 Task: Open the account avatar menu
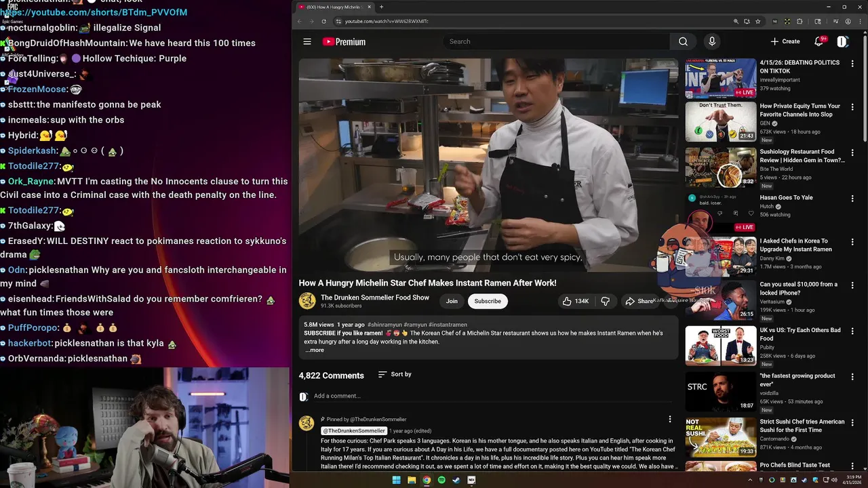pyautogui.click(x=842, y=41)
